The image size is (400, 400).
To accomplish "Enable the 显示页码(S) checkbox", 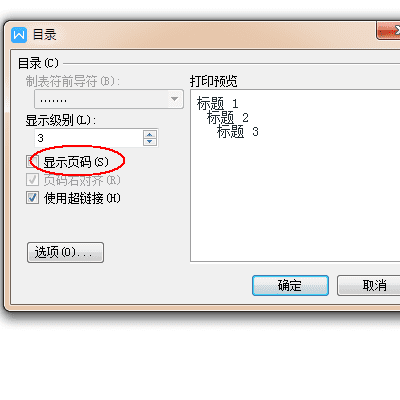I will tap(33, 162).
